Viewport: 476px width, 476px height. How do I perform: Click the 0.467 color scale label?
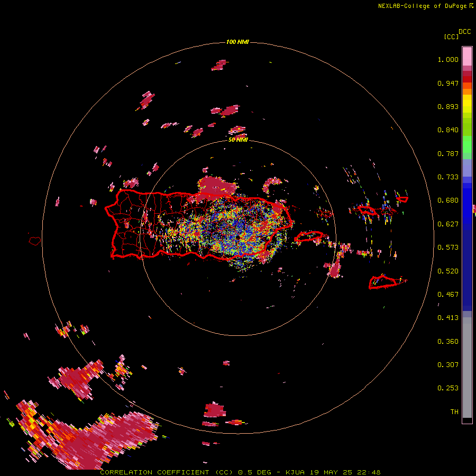coord(448,295)
